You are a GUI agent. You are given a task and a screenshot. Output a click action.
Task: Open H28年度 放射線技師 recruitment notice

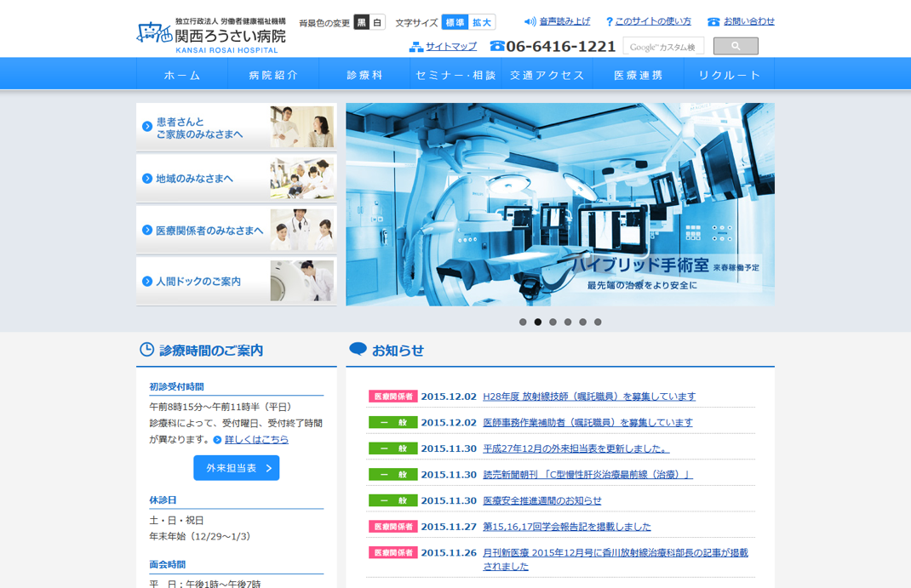pyautogui.click(x=589, y=397)
